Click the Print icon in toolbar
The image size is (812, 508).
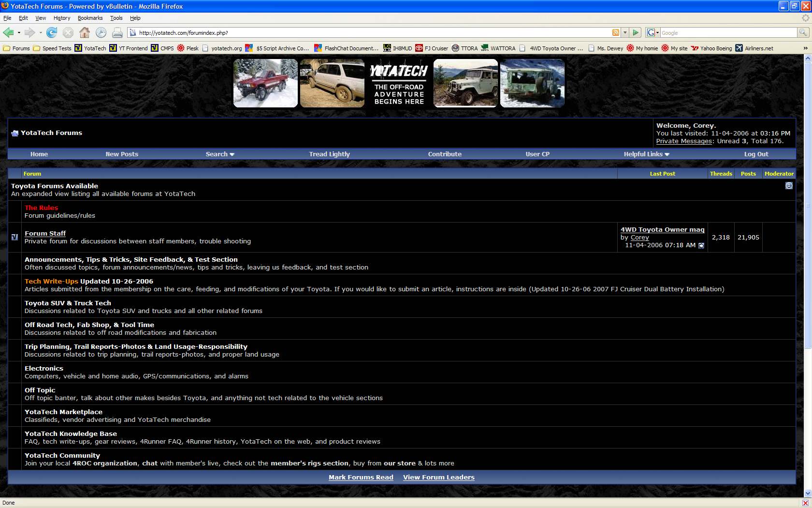(117, 32)
